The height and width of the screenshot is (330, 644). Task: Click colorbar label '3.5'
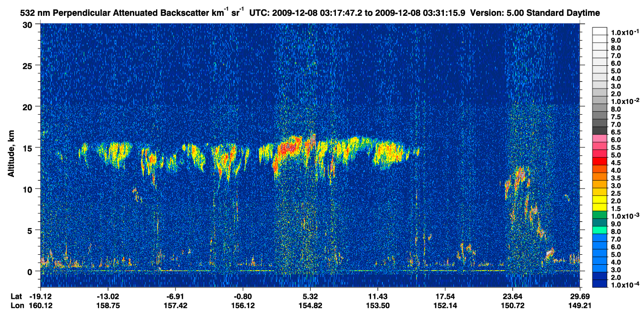(615, 178)
